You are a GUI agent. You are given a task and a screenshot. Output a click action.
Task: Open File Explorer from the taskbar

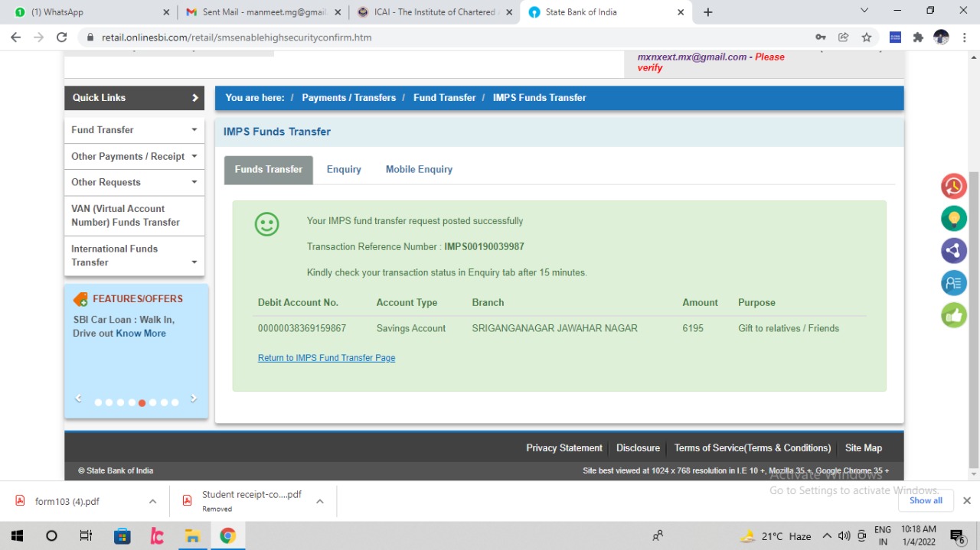(192, 535)
